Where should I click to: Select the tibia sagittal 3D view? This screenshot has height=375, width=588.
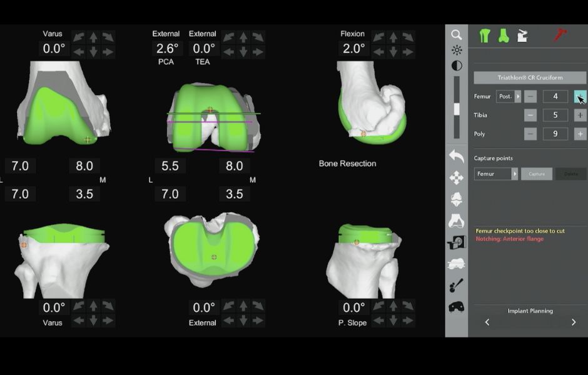pyautogui.click(x=364, y=261)
